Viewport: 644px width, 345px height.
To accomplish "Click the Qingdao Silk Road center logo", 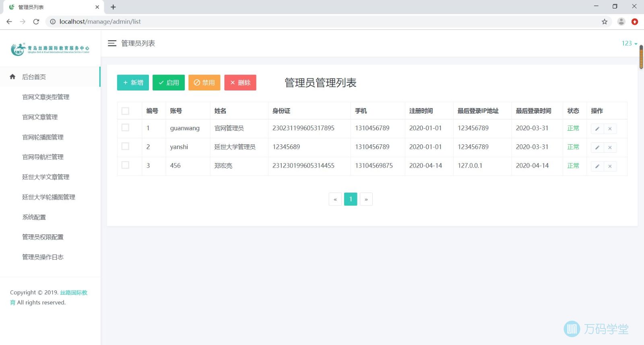I will pos(50,49).
